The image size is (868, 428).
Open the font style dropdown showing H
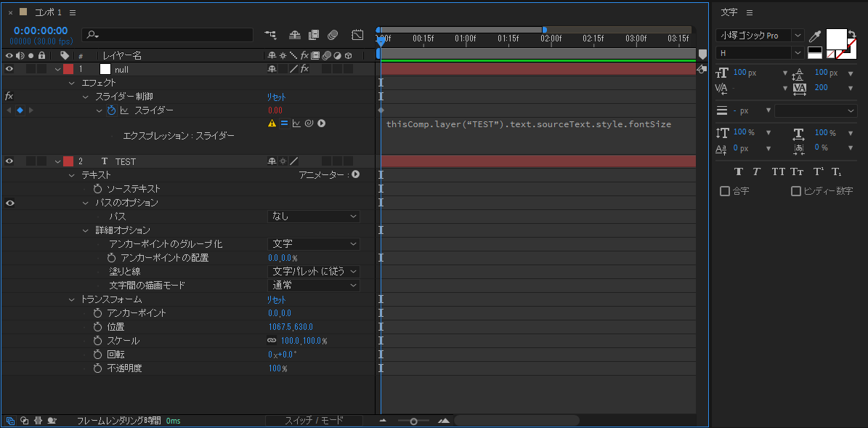(x=760, y=52)
